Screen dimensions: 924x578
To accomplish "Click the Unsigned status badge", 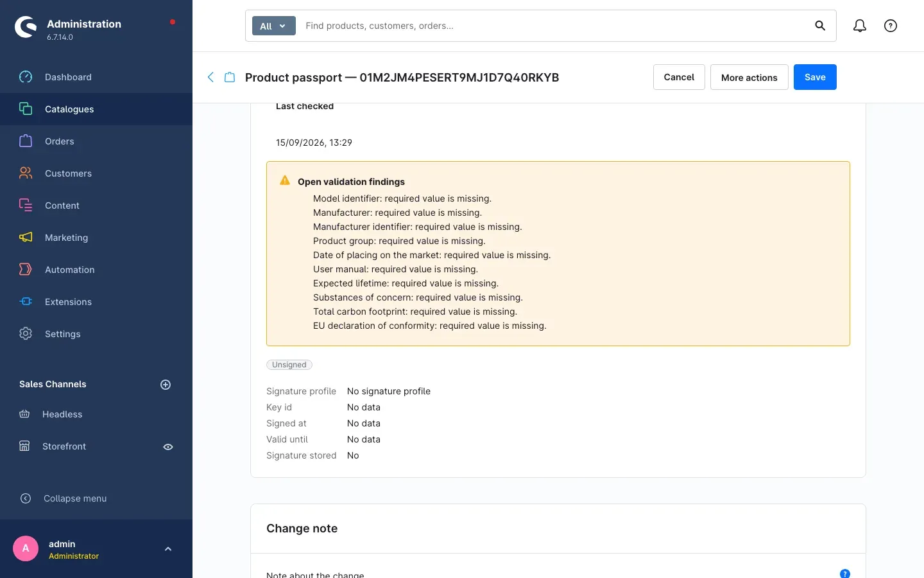I will pos(289,365).
